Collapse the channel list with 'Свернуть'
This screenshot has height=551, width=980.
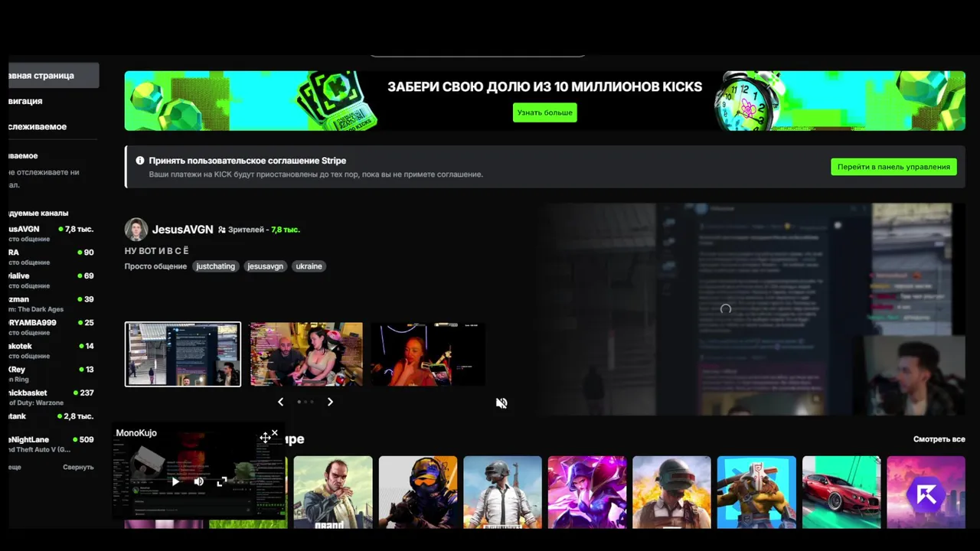[78, 467]
